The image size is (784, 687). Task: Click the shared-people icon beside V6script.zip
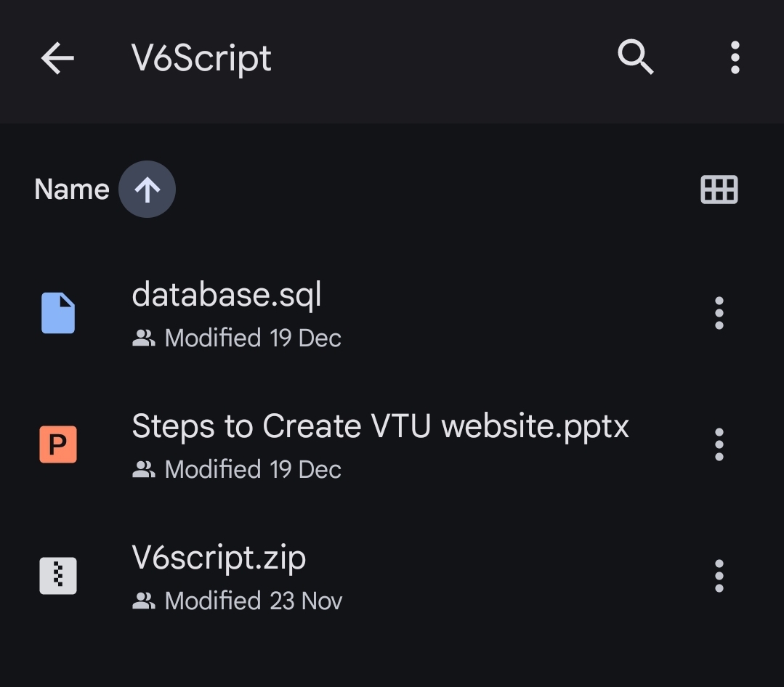coord(144,600)
